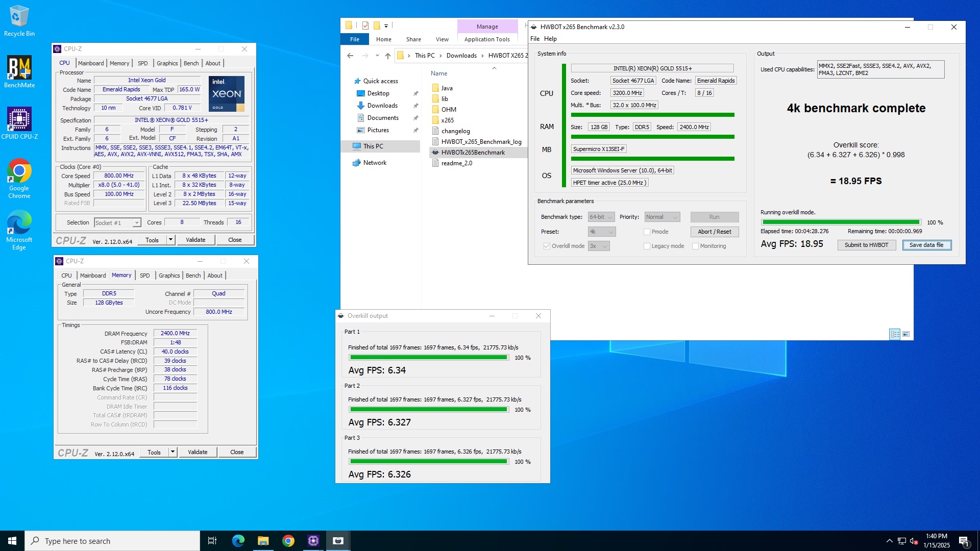Image resolution: width=980 pixels, height=551 pixels.
Task: Open quick access toolbar customize dropdown
Action: (386, 26)
